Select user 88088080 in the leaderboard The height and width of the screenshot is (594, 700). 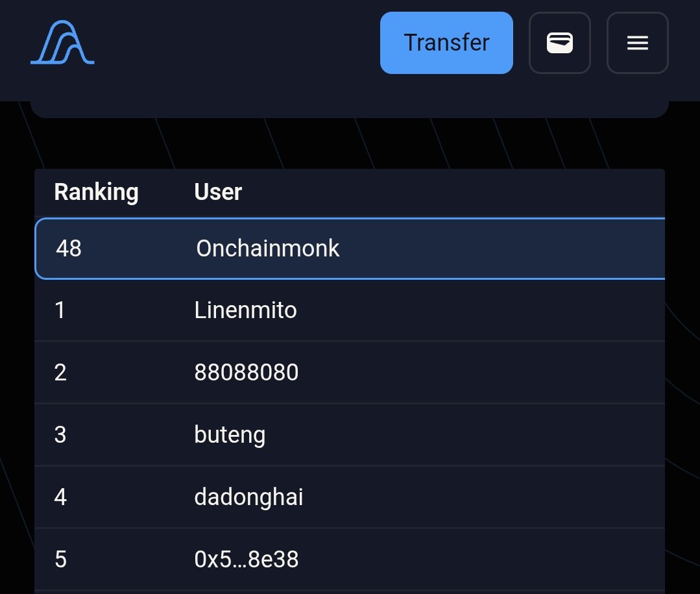(247, 373)
